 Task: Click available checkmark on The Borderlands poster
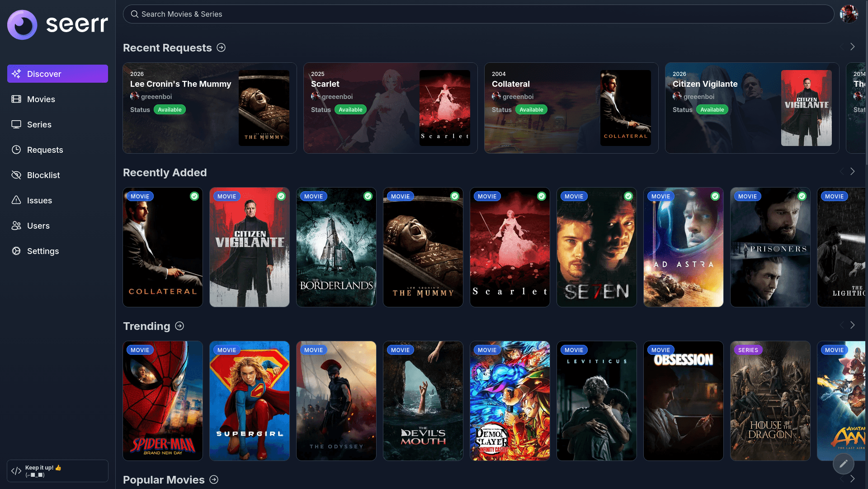[x=368, y=196]
